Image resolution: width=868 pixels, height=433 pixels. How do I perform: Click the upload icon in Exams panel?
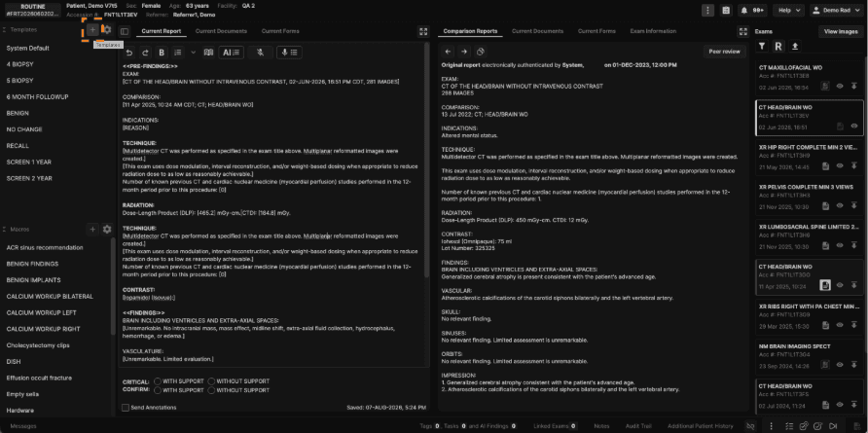795,46
